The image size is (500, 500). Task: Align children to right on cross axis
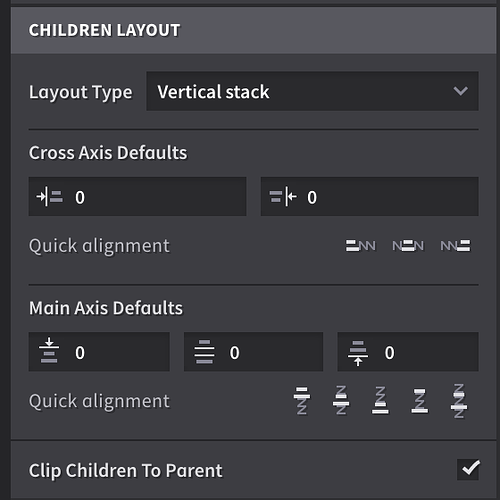(x=455, y=246)
